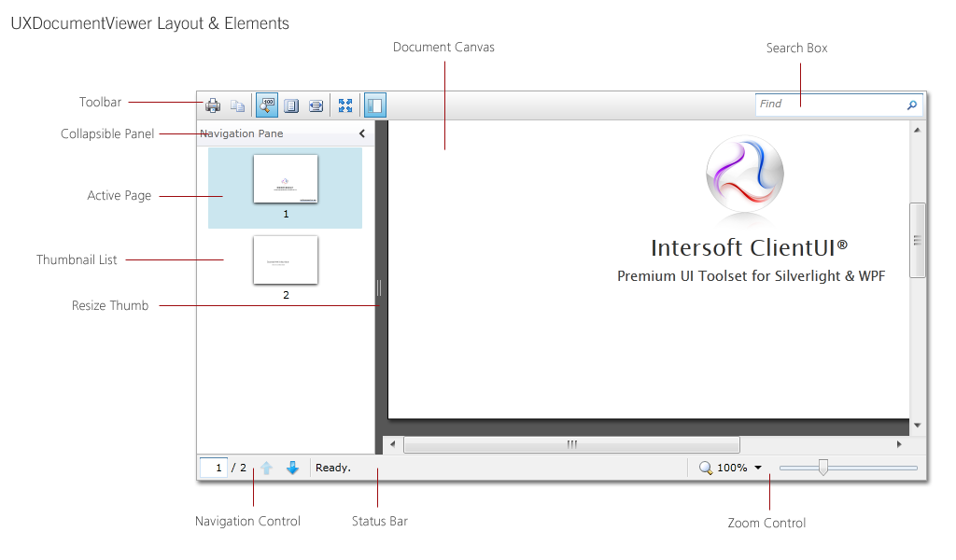The width and height of the screenshot is (956, 560).
Task: Click the current page number field
Action: click(215, 468)
